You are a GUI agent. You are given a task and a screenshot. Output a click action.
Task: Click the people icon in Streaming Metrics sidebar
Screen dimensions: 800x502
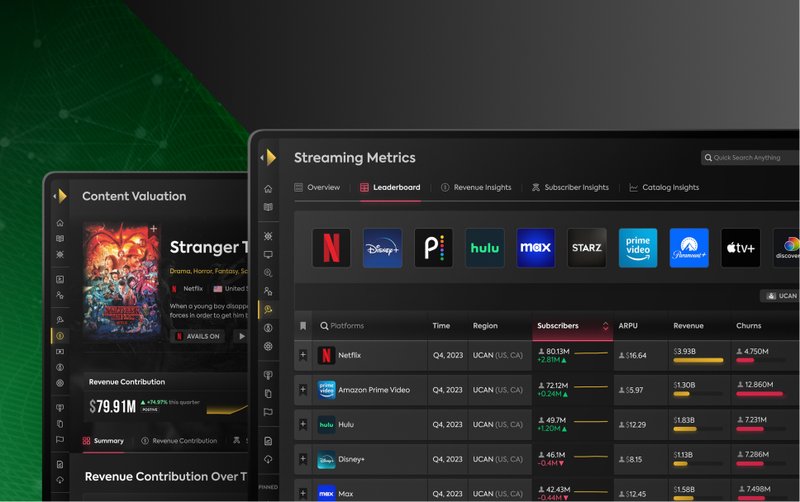click(x=268, y=291)
